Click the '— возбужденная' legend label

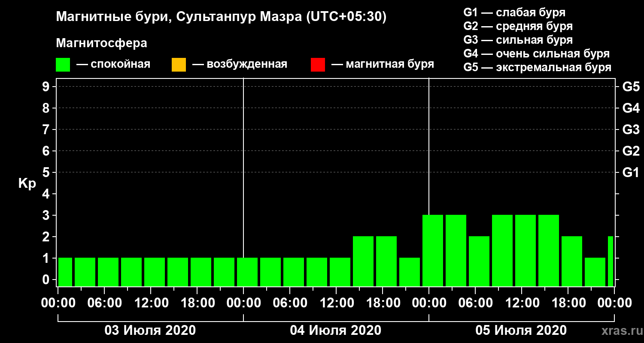(x=240, y=65)
